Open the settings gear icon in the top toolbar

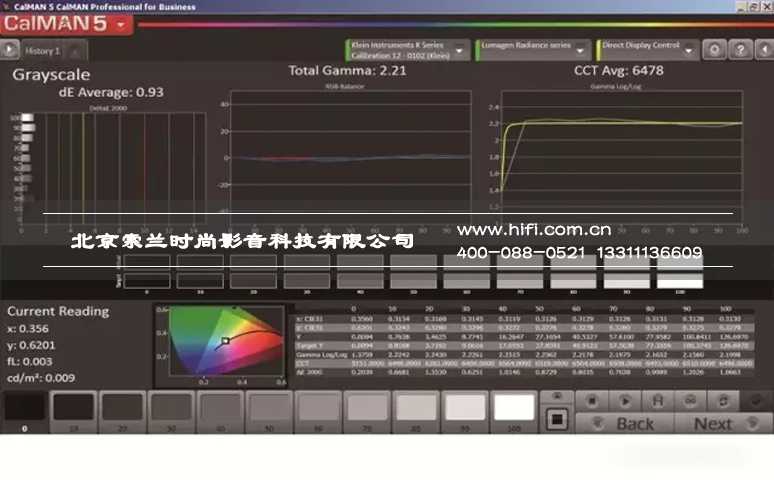pos(714,49)
